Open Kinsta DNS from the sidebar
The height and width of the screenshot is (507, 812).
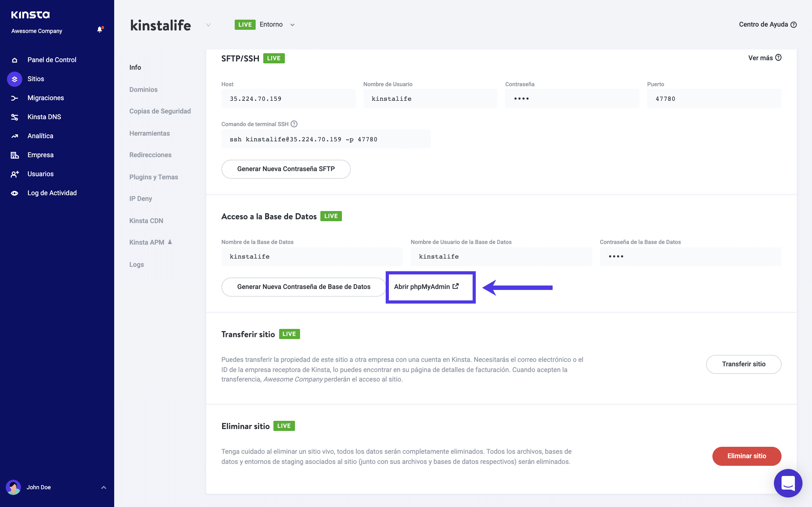point(44,117)
